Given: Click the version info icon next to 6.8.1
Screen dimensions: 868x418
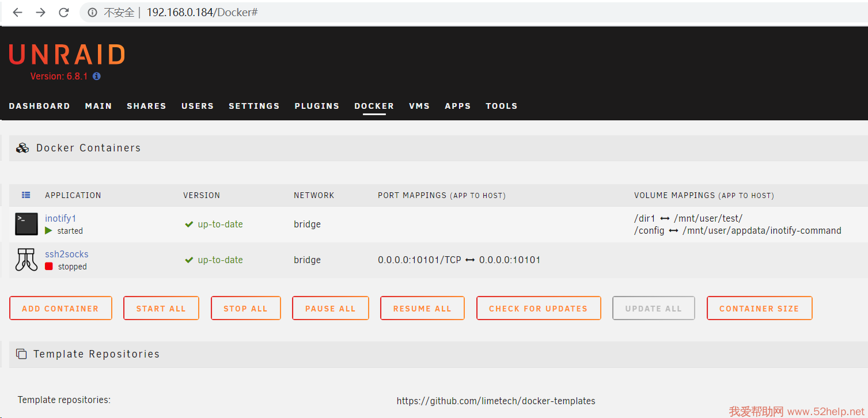Looking at the screenshot, I should (97, 76).
